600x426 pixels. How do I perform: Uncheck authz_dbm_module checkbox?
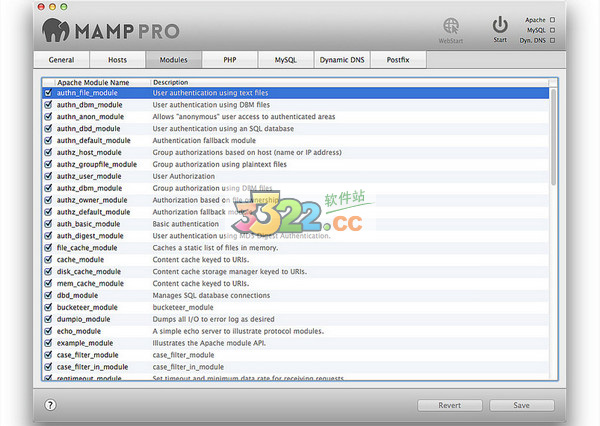click(48, 188)
